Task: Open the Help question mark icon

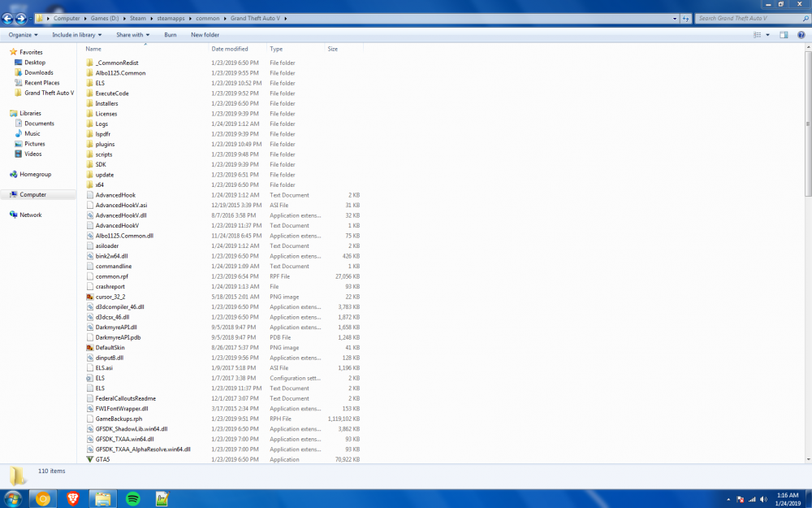Action: 801,35
